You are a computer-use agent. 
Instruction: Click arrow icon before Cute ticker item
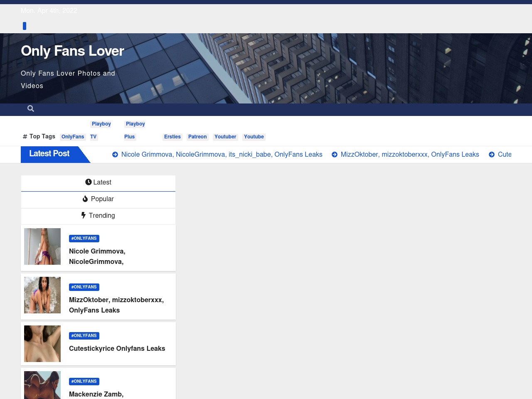(x=492, y=155)
